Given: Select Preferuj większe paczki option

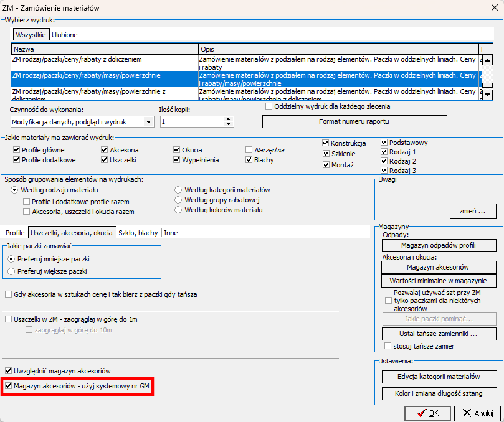Looking at the screenshot, I should pos(11,271).
